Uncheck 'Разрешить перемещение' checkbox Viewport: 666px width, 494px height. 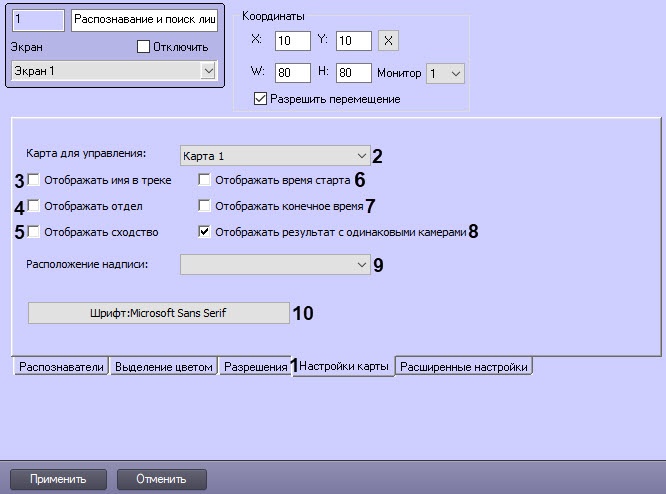(x=261, y=99)
